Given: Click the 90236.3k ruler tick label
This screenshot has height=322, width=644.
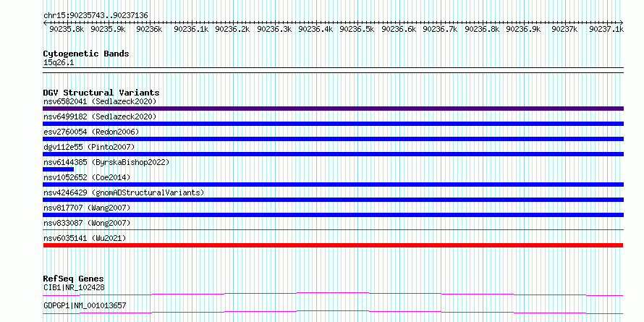Looking at the screenshot, I should pos(275,30).
